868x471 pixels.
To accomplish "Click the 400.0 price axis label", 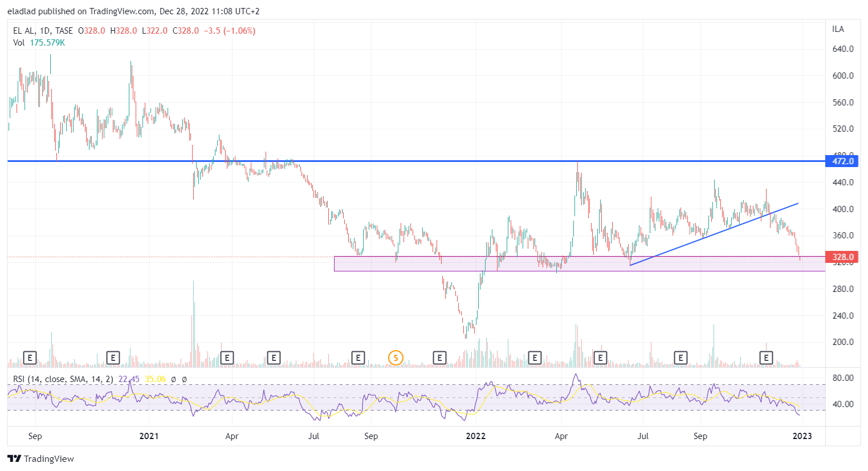I will click(843, 209).
